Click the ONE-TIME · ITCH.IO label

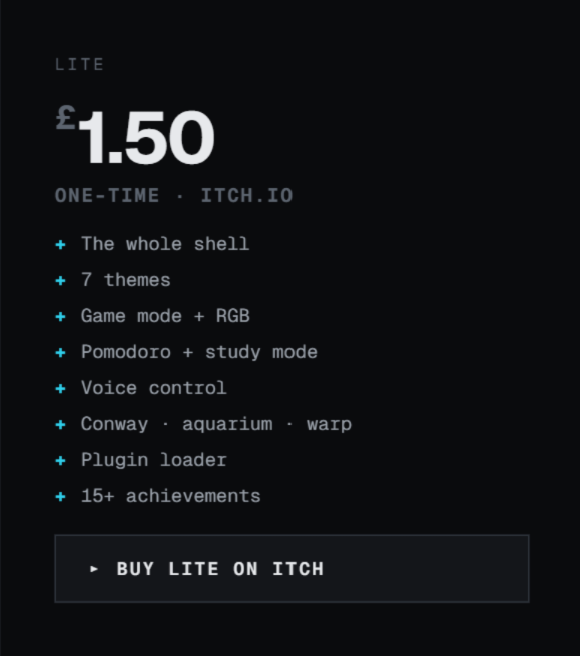click(174, 195)
